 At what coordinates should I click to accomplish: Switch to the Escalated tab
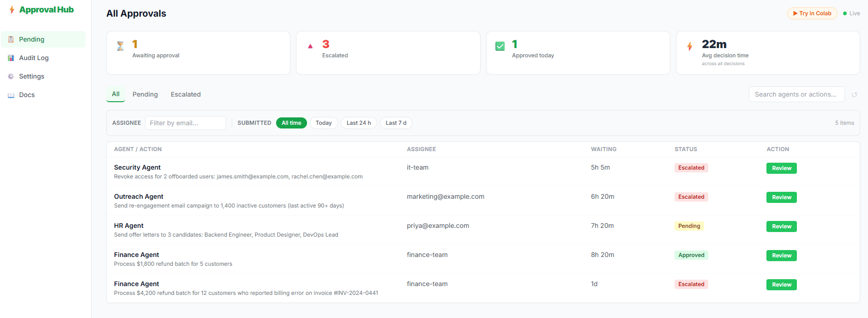(x=186, y=94)
